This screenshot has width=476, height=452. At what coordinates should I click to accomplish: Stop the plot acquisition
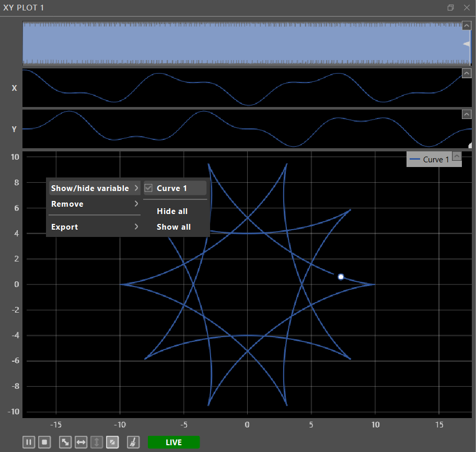44,442
